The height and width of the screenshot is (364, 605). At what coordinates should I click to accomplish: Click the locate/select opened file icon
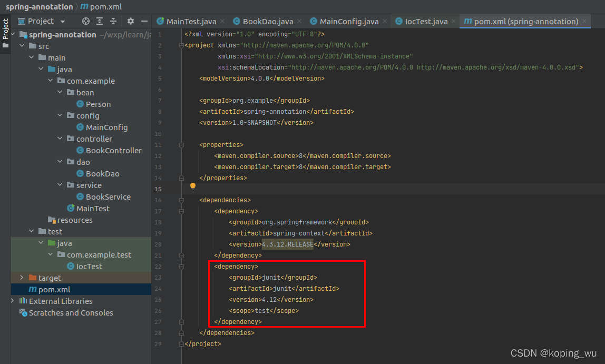86,21
